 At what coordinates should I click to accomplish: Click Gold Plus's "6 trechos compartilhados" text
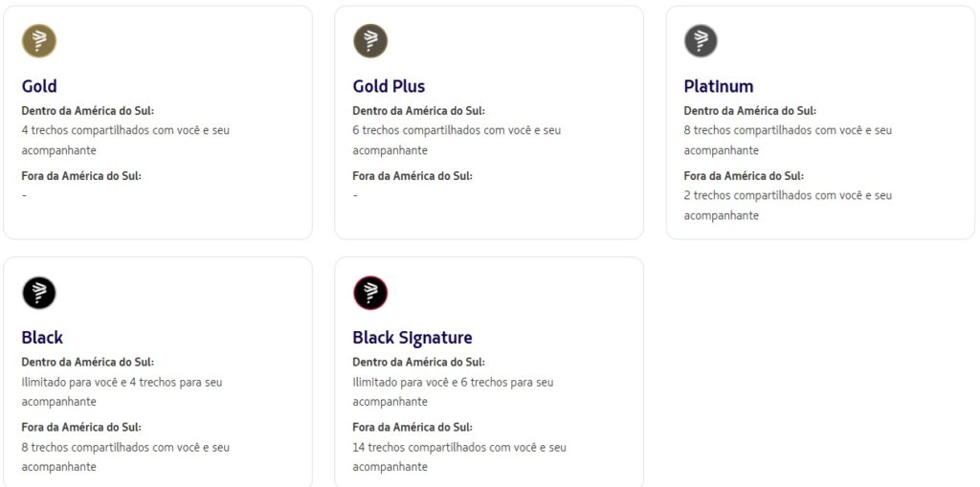[457, 130]
